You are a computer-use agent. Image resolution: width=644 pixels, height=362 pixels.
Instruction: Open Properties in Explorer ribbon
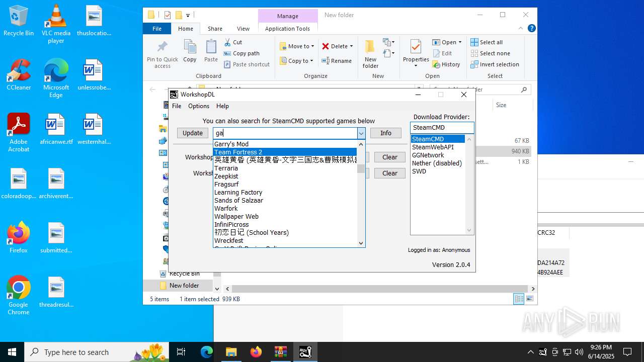click(x=416, y=53)
